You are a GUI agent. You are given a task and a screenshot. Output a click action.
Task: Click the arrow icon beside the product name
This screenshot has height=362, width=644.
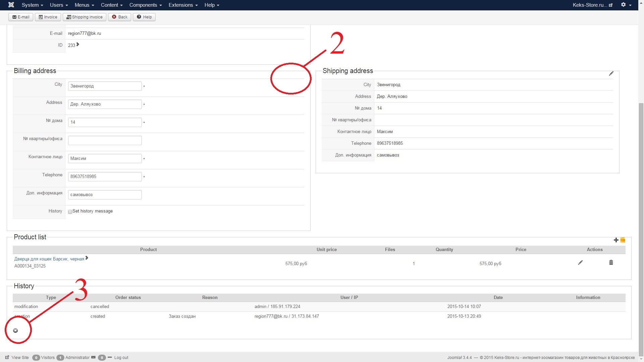pos(87,258)
